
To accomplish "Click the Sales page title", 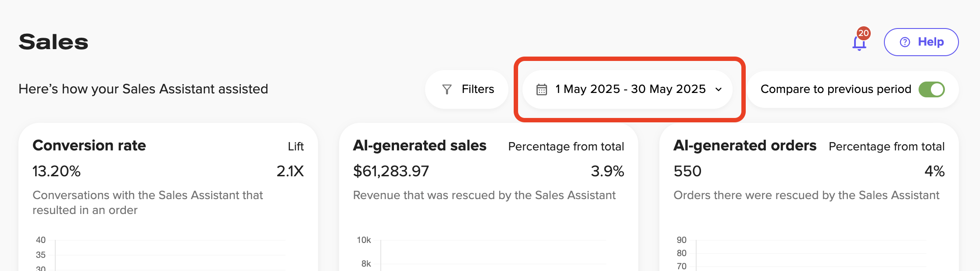I will point(53,42).
